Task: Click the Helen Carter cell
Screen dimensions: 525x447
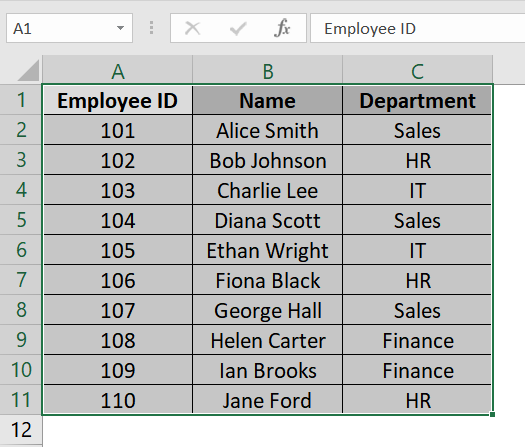Action: [x=268, y=340]
